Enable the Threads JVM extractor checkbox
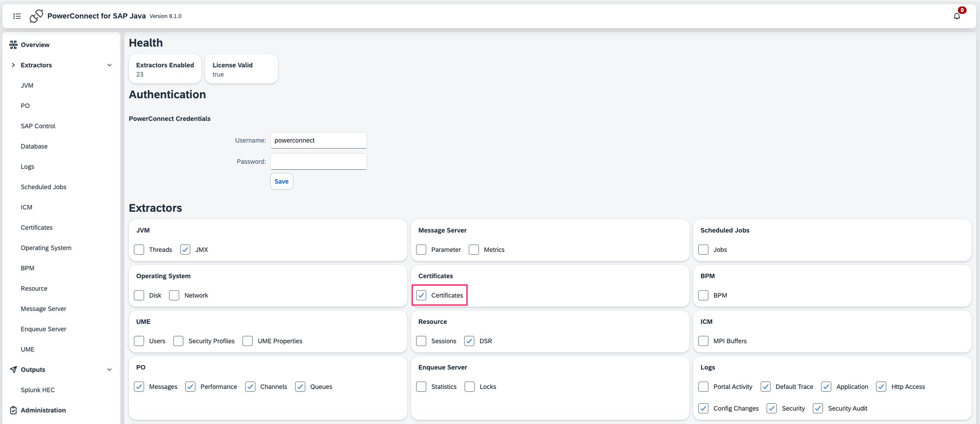Image resolution: width=980 pixels, height=424 pixels. tap(139, 250)
